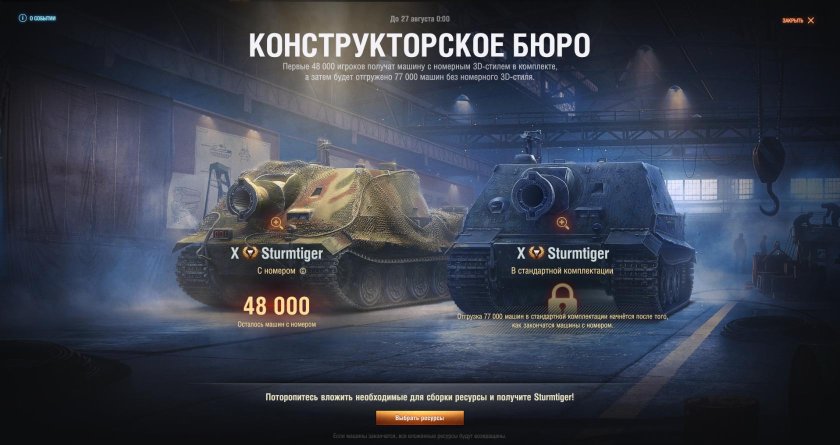Click class icon beside left Sturmtiger name
This screenshot has width=840, height=445.
[x=250, y=253]
